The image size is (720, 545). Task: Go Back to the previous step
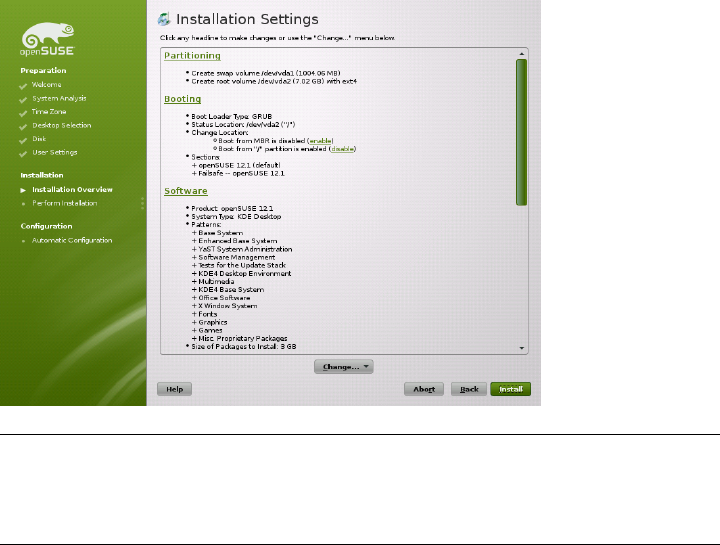click(469, 389)
